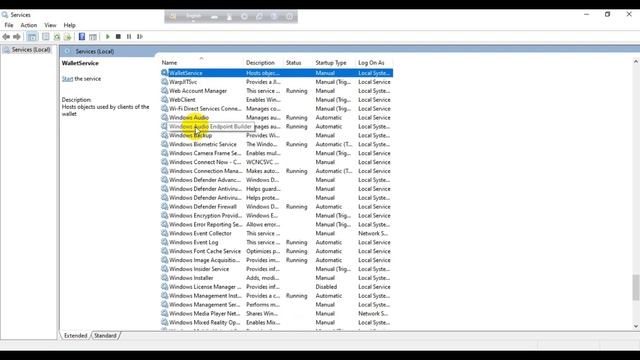The width and height of the screenshot is (640, 360).
Task: Click the Forward arrow toolbar icon
Action: 17,37
